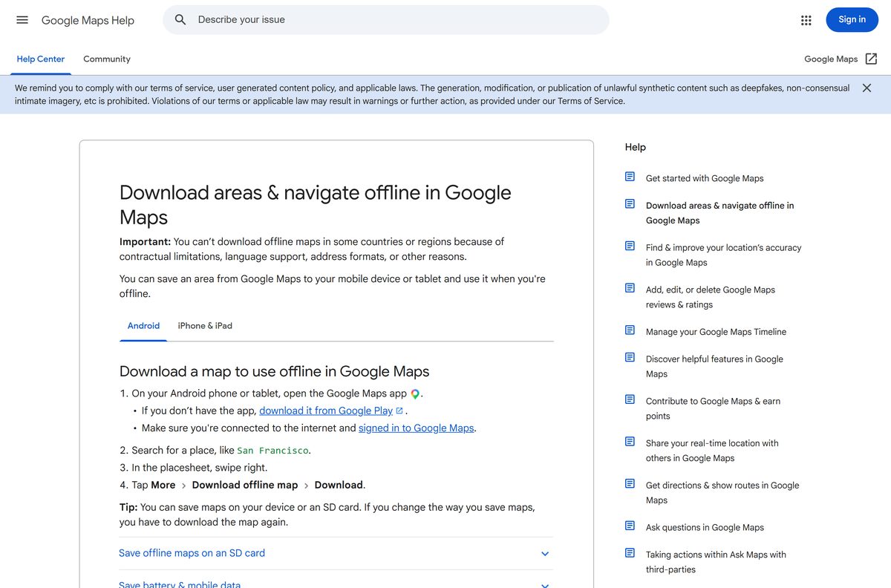Select the Android tab
This screenshot has width=891, height=588.
pyautogui.click(x=143, y=326)
